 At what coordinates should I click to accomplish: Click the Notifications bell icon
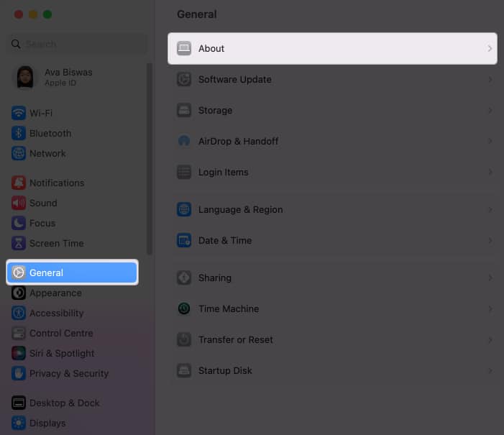tap(19, 183)
